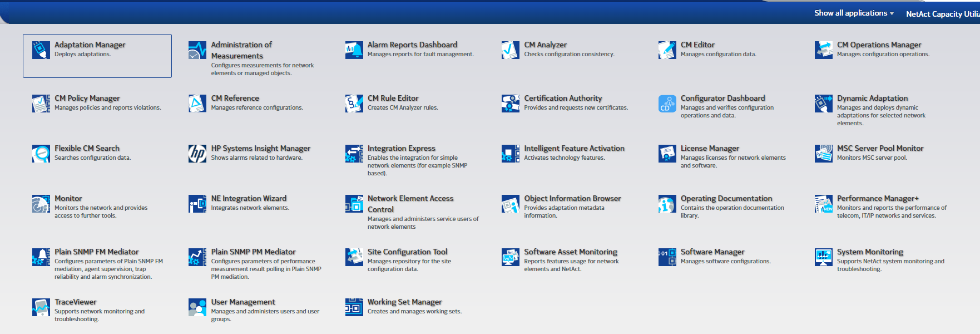Open the Monitor application icon
Screen dimensions: 980x334
pyautogui.click(x=41, y=204)
